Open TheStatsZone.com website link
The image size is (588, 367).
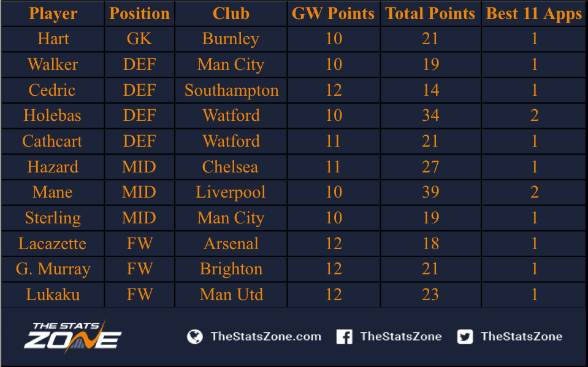pyautogui.click(x=266, y=336)
